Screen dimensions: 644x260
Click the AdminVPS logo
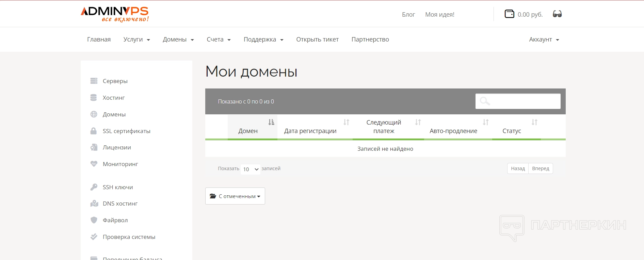115,14
